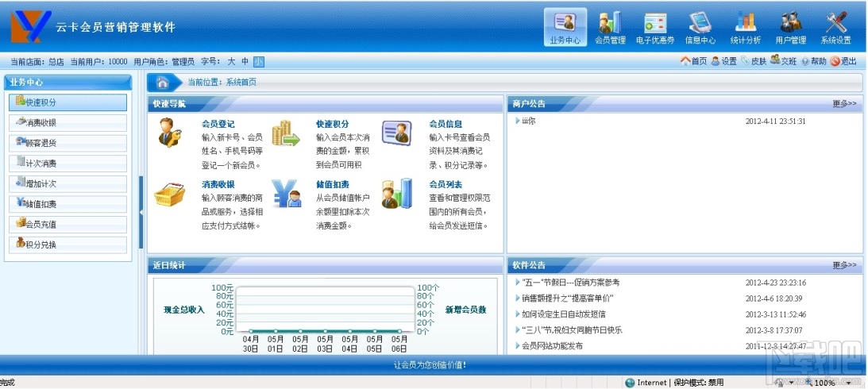Viewport: 868px width, 389px height.
Task: Open the 储值扣费 quick navigation title link
Action: [333, 184]
